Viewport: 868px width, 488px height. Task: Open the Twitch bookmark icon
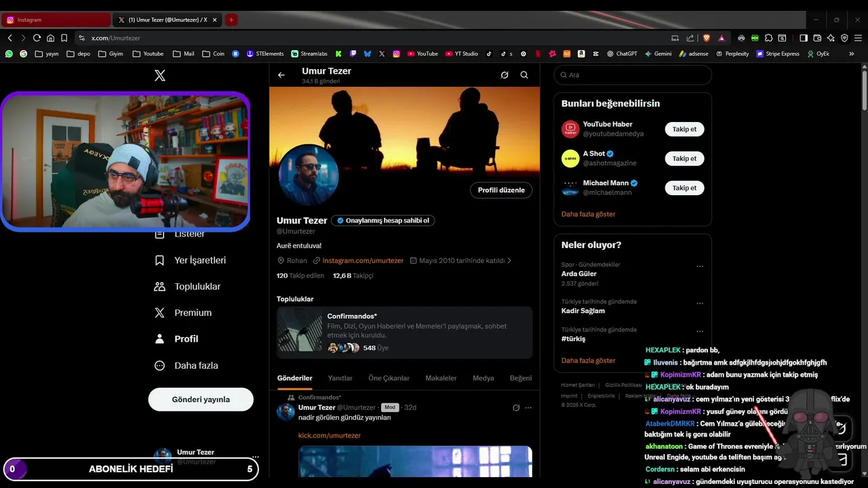[353, 54]
